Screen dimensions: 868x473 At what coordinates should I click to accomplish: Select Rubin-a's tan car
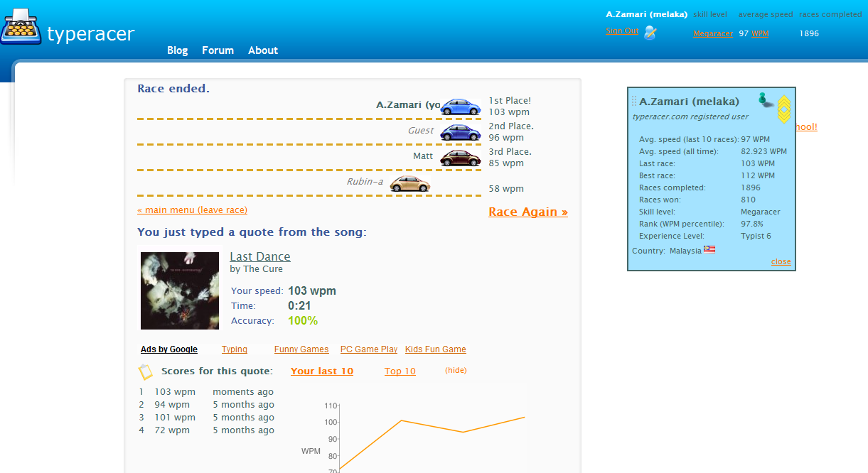coord(409,183)
